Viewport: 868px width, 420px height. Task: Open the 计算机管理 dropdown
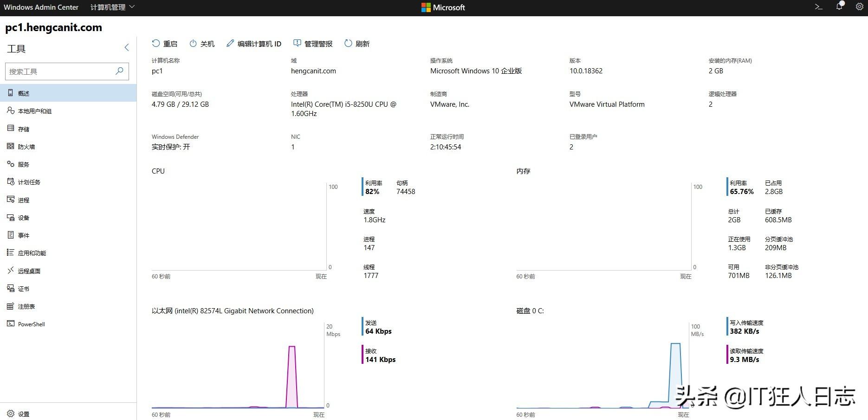(x=112, y=7)
